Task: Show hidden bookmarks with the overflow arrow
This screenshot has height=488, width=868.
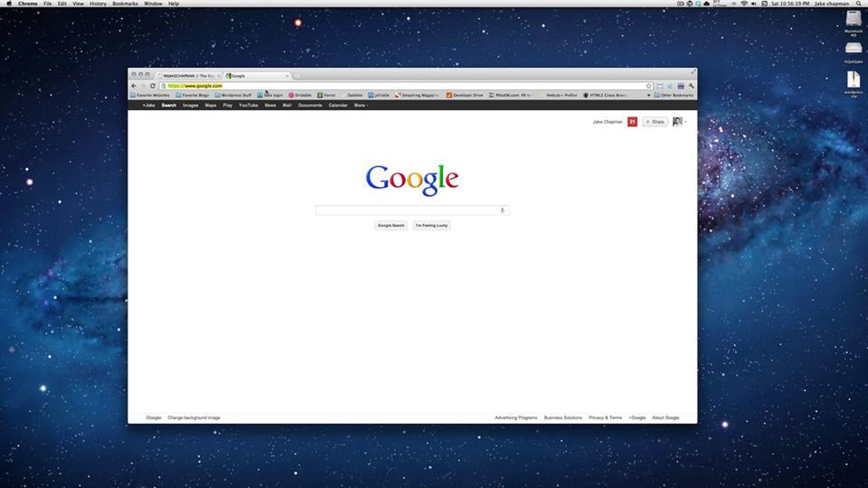Action: click(648, 95)
